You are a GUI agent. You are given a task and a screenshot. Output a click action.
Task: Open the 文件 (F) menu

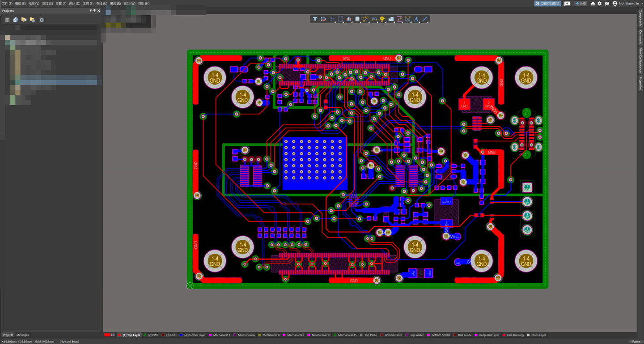[7, 4]
